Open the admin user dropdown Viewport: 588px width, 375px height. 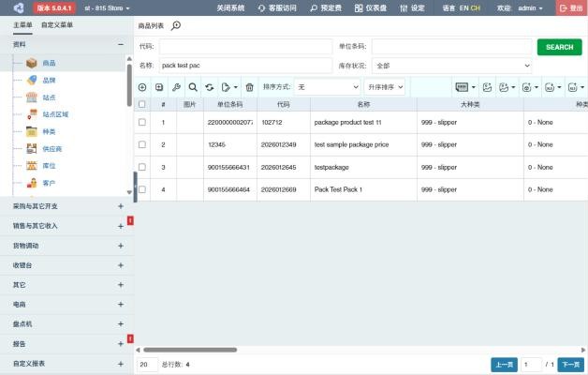pyautogui.click(x=530, y=7)
